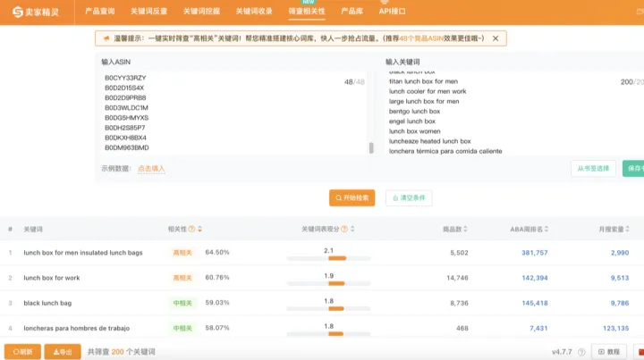
Task: Open the 产品库 menu item
Action: [x=352, y=11]
